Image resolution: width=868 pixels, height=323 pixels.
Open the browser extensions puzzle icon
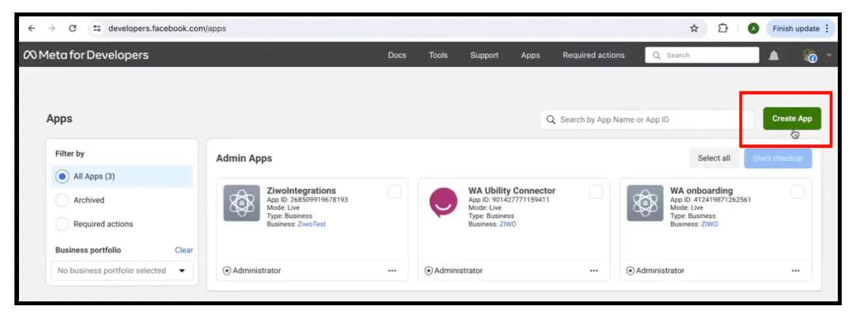[723, 28]
